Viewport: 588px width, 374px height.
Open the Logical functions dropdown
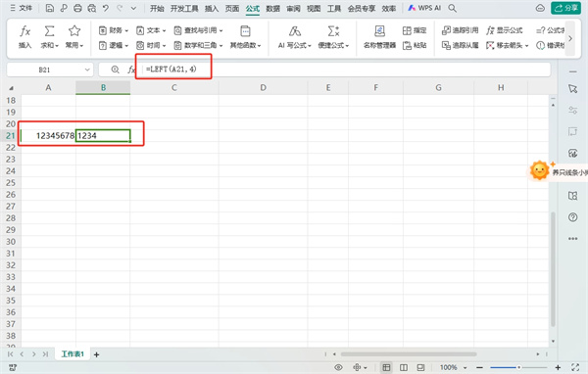(x=114, y=45)
